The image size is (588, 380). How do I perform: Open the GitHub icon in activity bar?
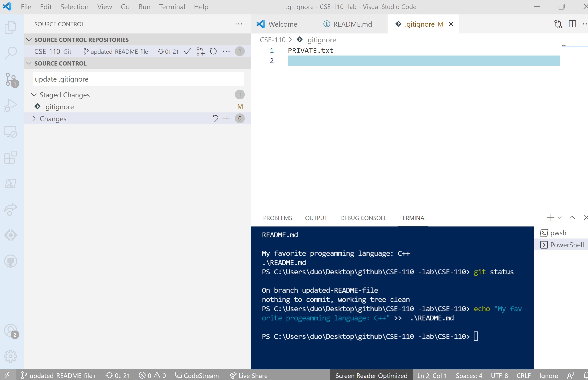tap(11, 261)
